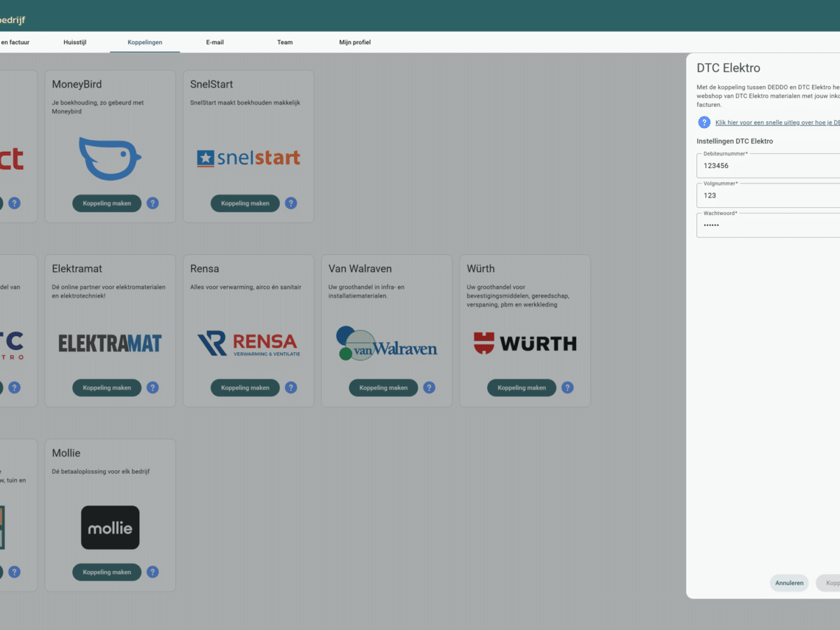This screenshot has width=840, height=630.
Task: Open the Elektramat help question-mark icon
Action: tap(153, 388)
